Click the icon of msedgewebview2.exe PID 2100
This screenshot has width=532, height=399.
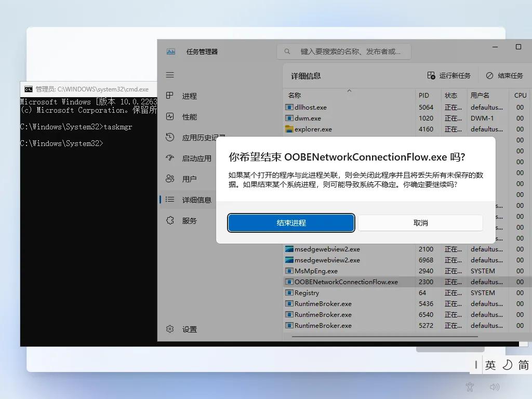tap(289, 249)
